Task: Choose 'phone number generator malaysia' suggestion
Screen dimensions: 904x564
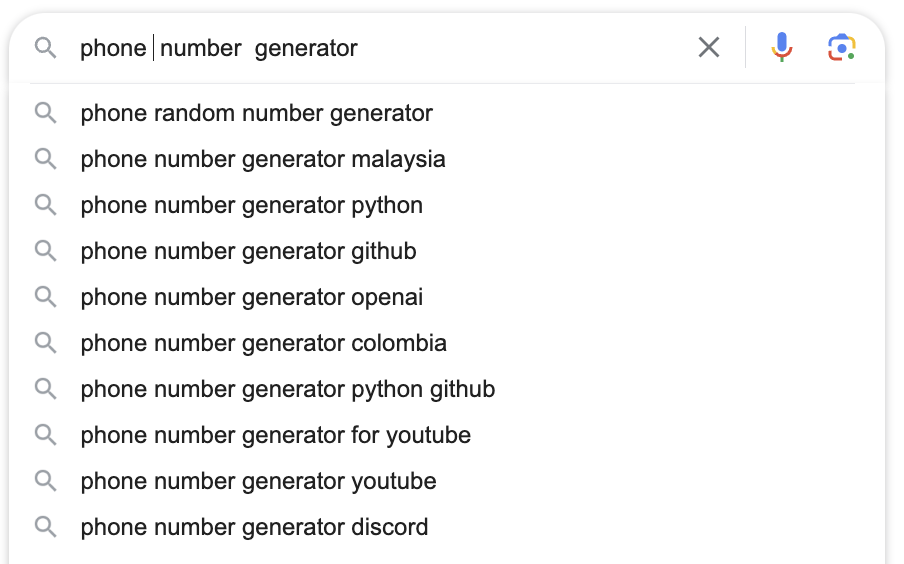Action: [x=263, y=159]
